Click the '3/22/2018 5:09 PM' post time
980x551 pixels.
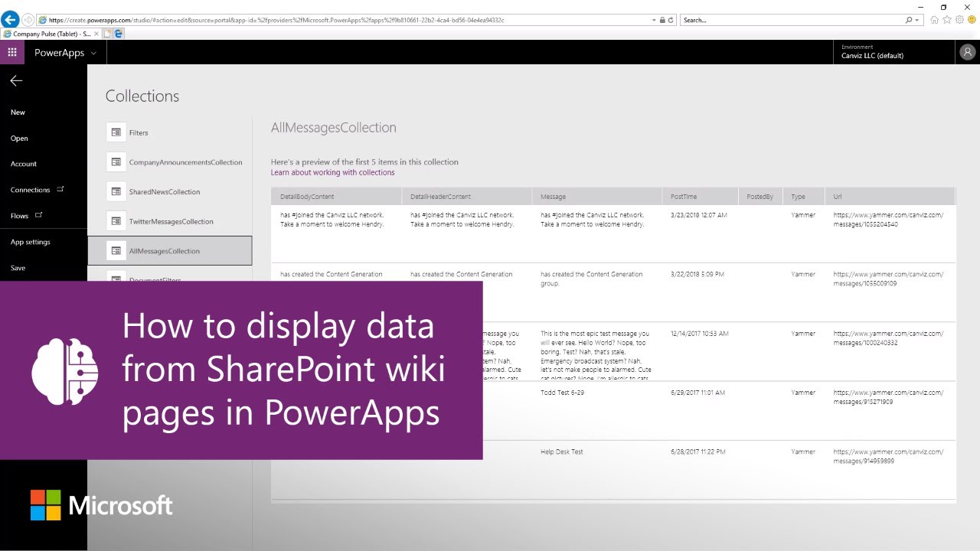tap(697, 274)
